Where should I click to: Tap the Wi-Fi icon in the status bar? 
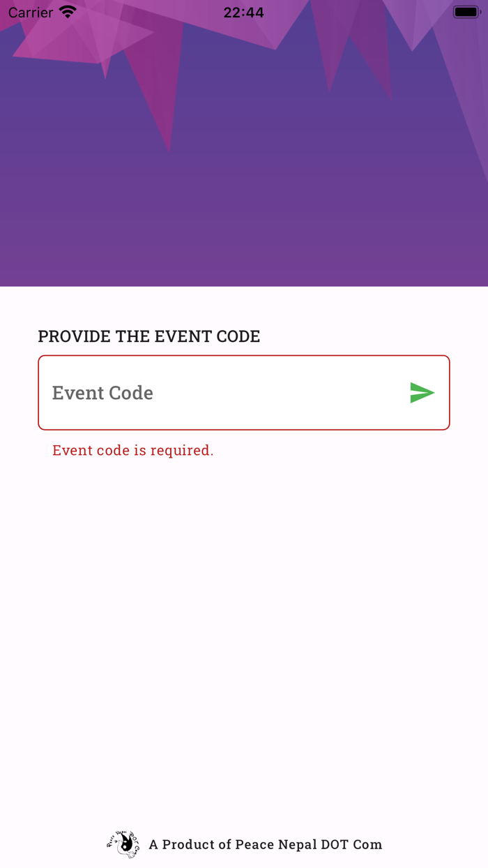pos(68,11)
